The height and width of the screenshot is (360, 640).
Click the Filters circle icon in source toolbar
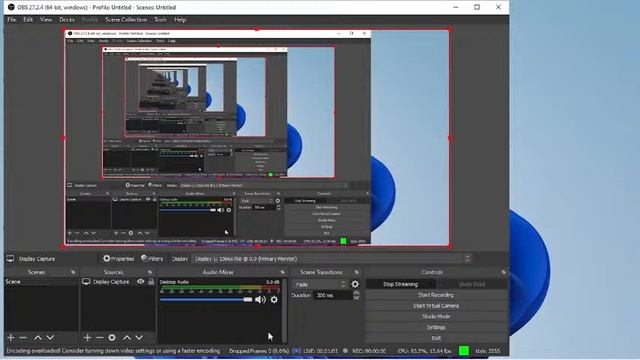point(144,258)
